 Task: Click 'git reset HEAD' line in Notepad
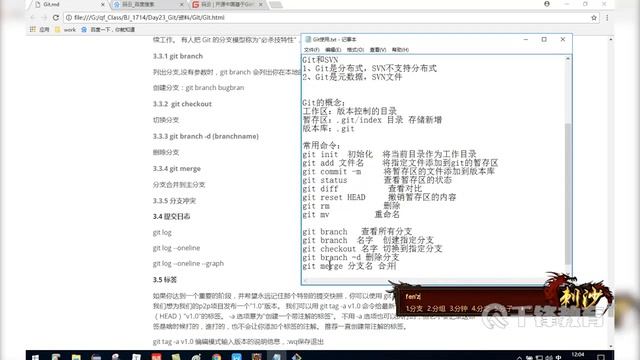pos(379,197)
